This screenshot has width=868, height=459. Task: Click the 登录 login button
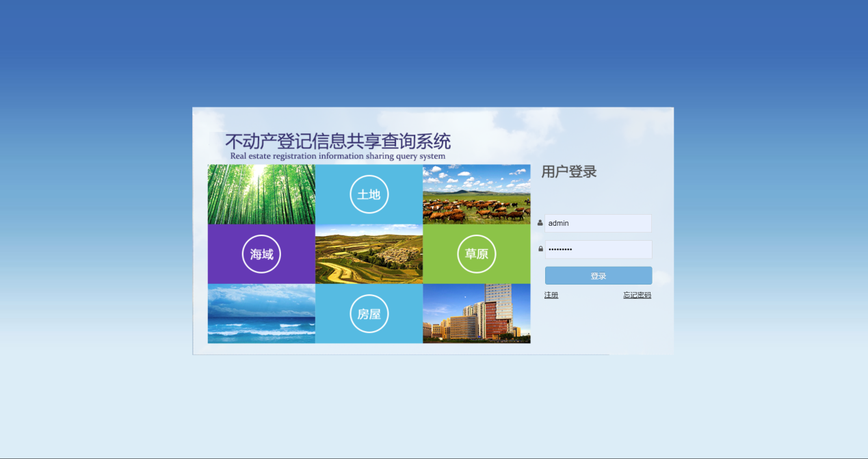tap(599, 276)
